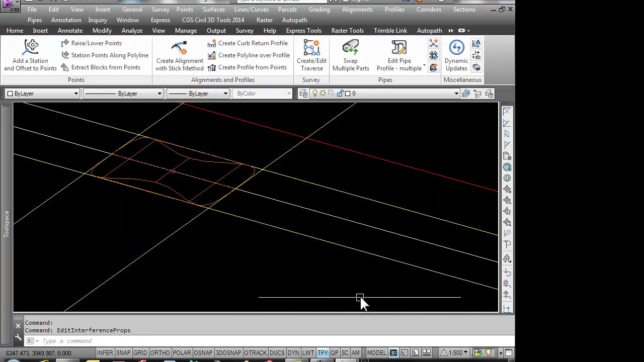Open the ByLayer lineweight dropdown
This screenshot has height=362, width=644.
point(225,94)
